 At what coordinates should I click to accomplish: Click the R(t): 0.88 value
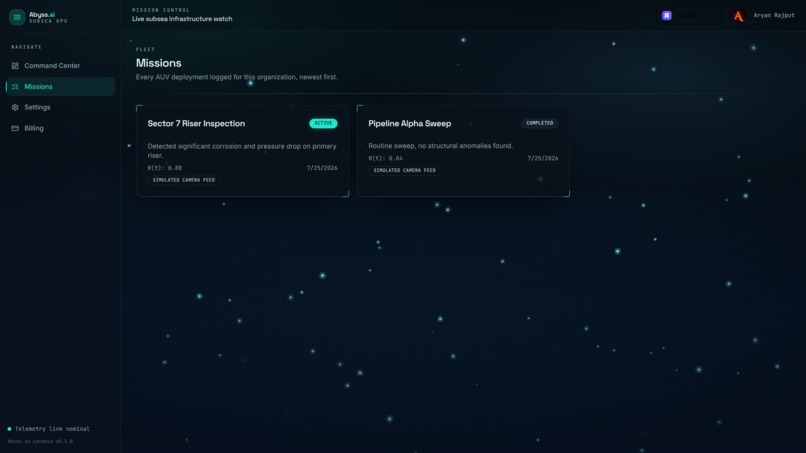pos(164,168)
